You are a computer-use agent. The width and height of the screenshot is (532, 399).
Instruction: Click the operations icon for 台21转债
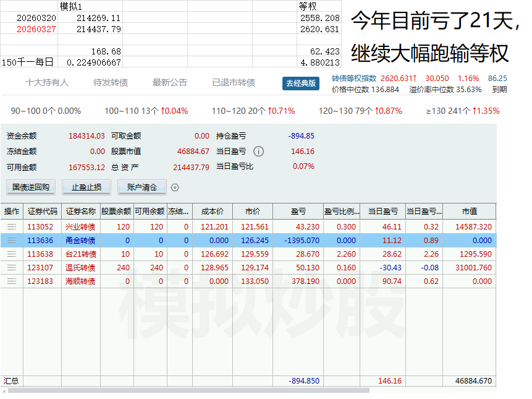coord(12,254)
